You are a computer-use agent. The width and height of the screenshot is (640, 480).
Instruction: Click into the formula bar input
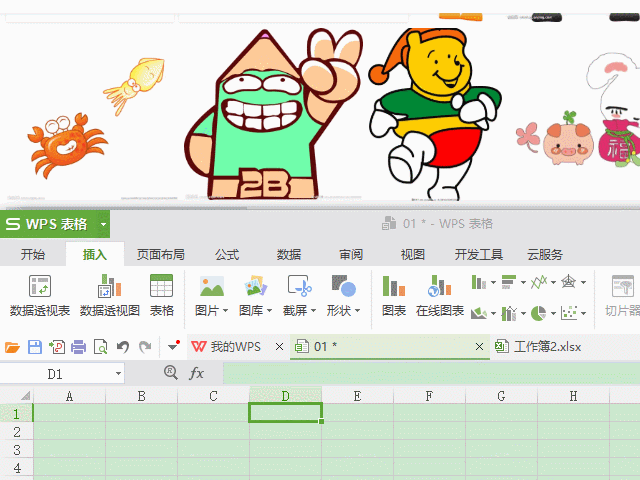click(x=431, y=373)
